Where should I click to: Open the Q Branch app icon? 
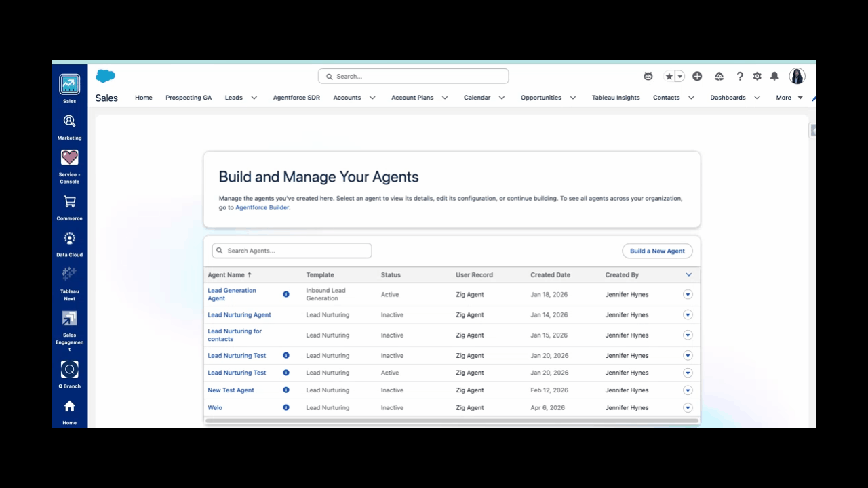pyautogui.click(x=69, y=369)
